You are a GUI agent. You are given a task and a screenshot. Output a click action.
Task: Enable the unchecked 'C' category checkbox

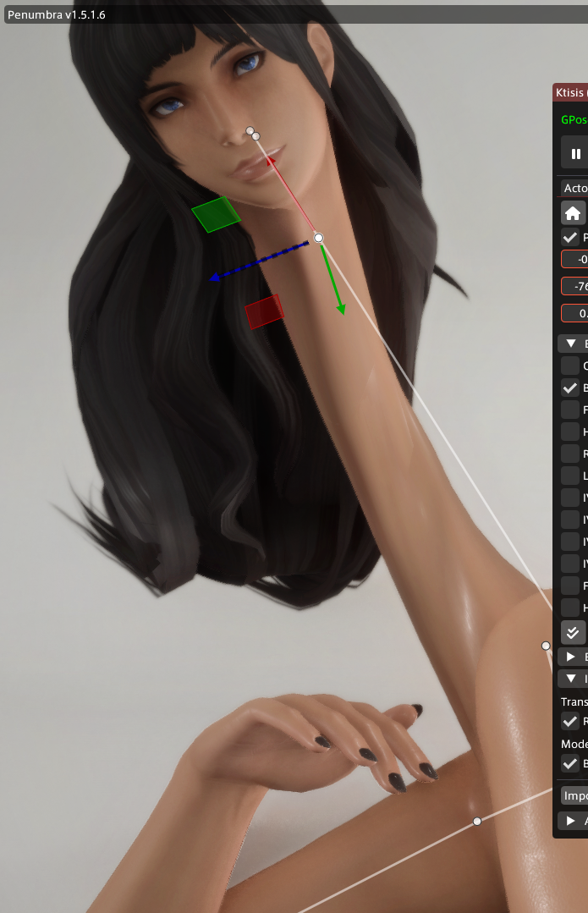point(570,366)
